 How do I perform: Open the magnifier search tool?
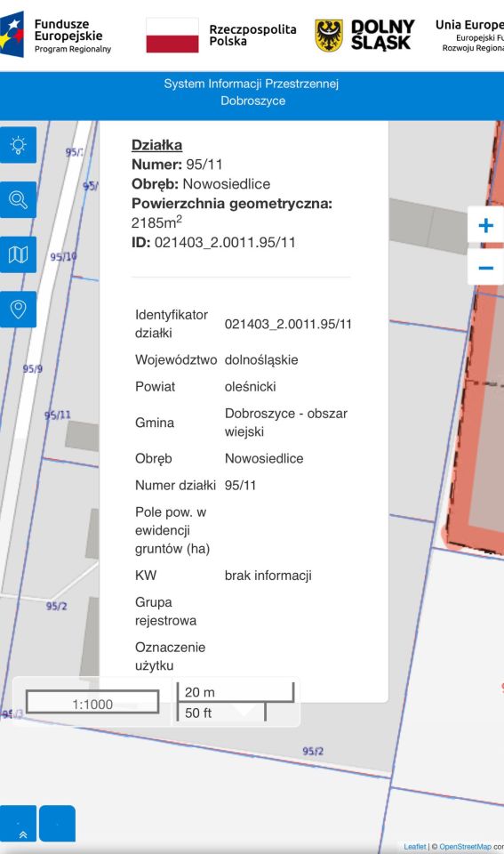(18, 200)
